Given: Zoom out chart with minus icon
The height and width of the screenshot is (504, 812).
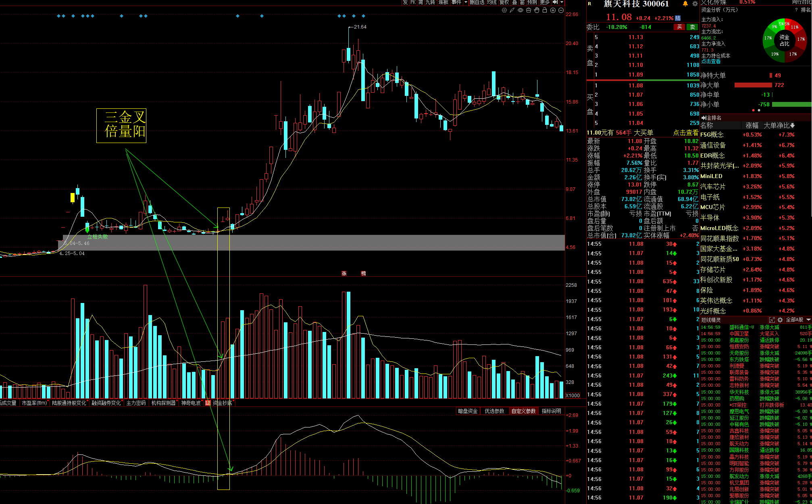Looking at the screenshot, I should click(561, 10).
